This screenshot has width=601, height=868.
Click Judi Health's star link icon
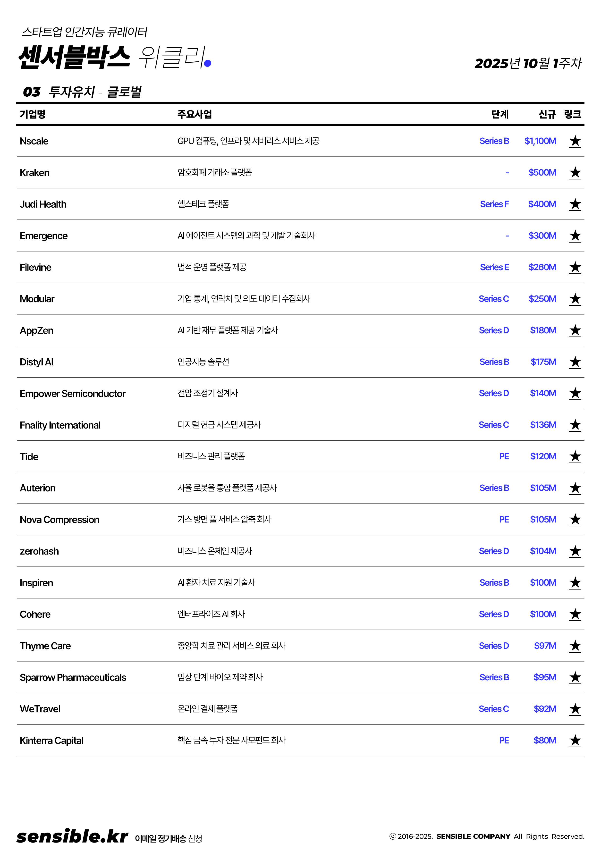575,204
